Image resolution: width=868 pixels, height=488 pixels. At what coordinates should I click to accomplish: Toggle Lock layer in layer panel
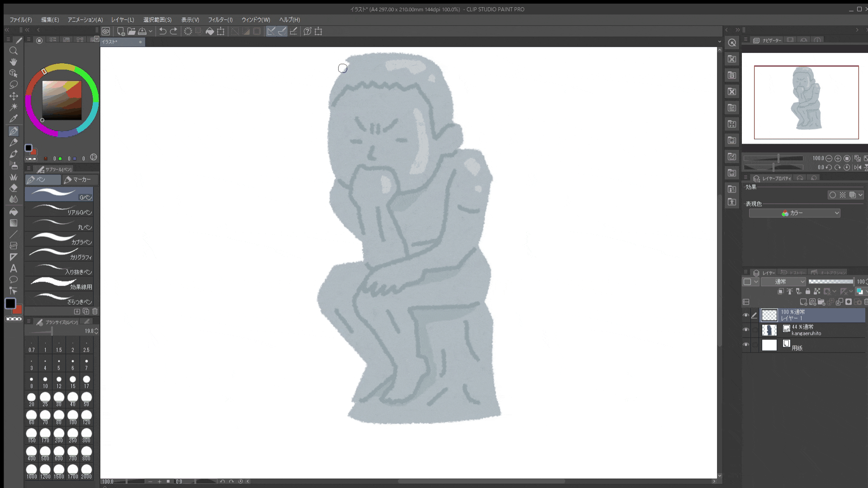808,291
